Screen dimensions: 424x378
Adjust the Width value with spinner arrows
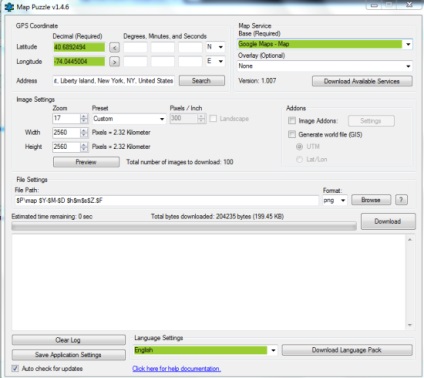(x=84, y=133)
